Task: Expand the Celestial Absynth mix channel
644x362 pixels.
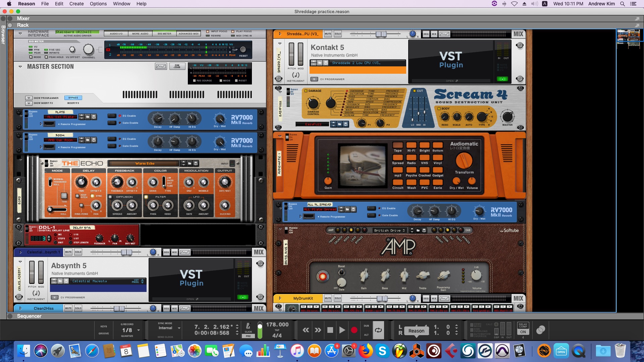Action: coord(20,252)
